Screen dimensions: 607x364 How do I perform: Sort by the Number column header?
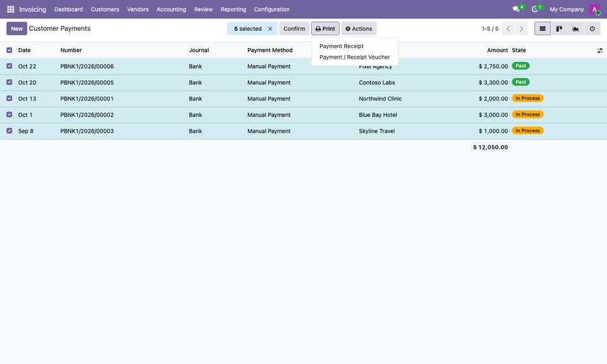click(x=71, y=51)
